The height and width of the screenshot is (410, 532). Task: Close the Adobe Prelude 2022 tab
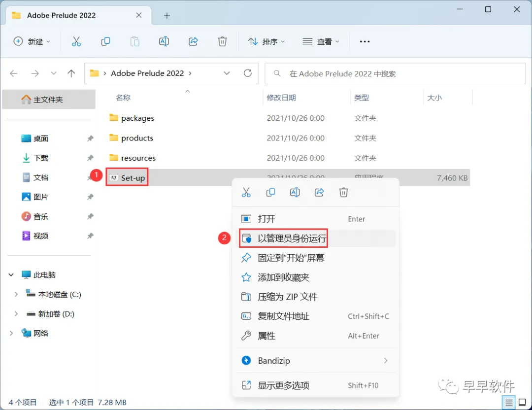click(x=139, y=15)
